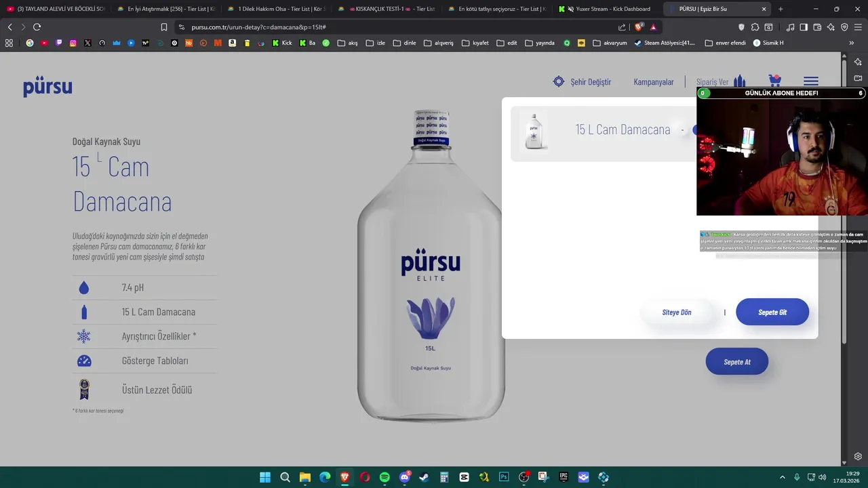Image resolution: width=868 pixels, height=488 pixels.
Task: Open the edit bookmarks folder
Action: pyautogui.click(x=507, y=43)
